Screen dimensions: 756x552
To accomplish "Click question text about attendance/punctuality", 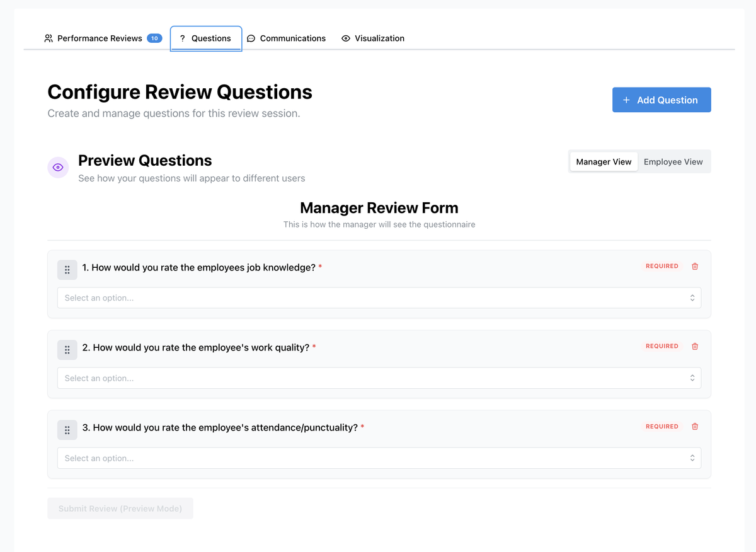I will click(x=220, y=428).
